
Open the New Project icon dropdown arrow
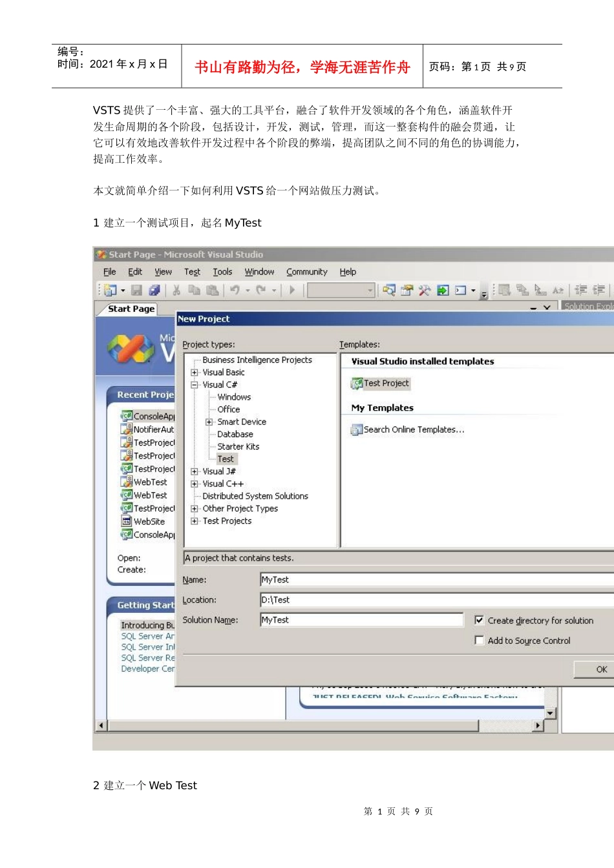pos(123,291)
